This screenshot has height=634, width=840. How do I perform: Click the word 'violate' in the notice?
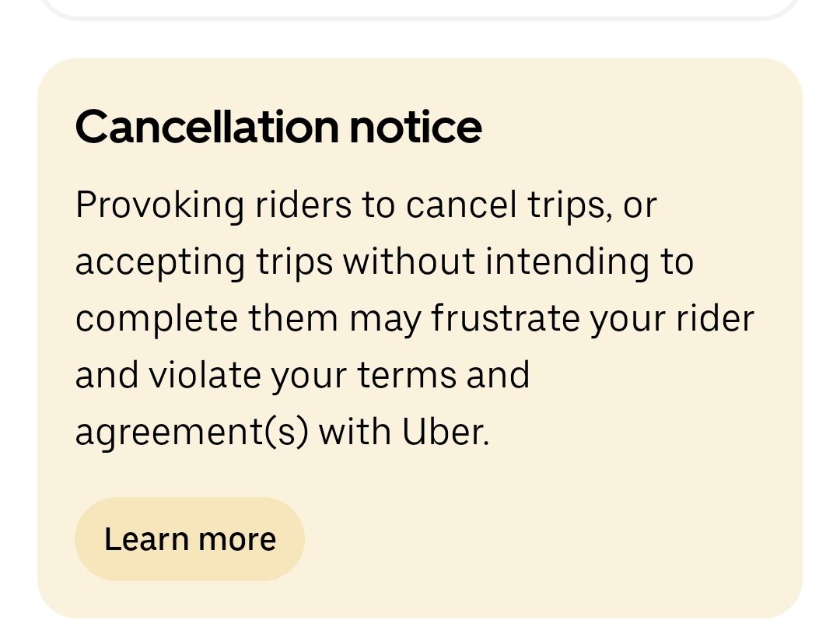[x=205, y=375]
